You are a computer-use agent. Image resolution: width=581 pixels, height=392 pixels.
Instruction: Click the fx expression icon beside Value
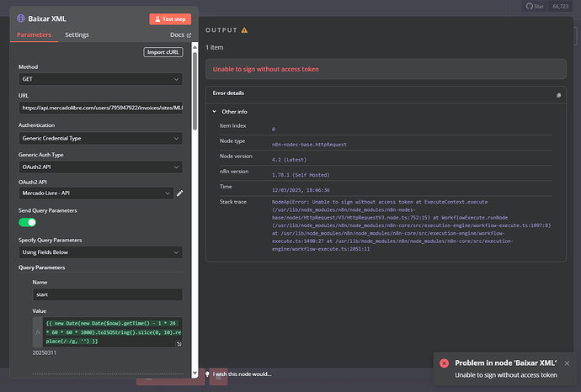[x=38, y=332]
